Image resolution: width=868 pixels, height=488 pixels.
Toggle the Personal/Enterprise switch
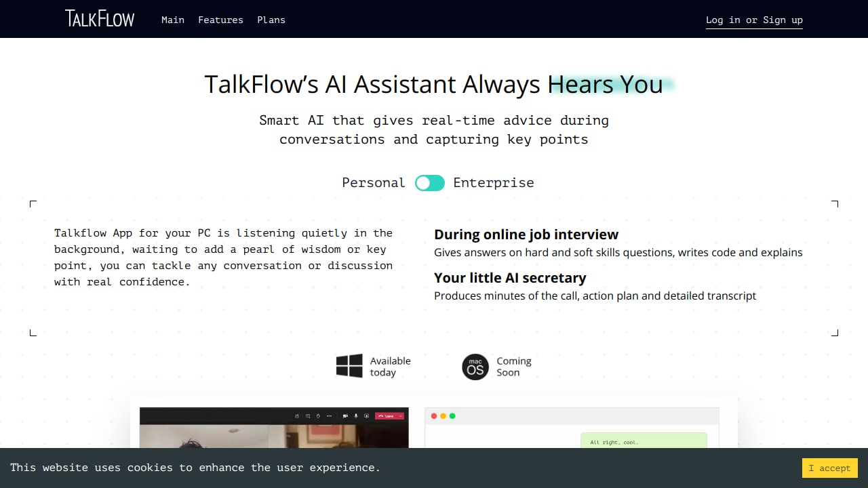click(430, 183)
